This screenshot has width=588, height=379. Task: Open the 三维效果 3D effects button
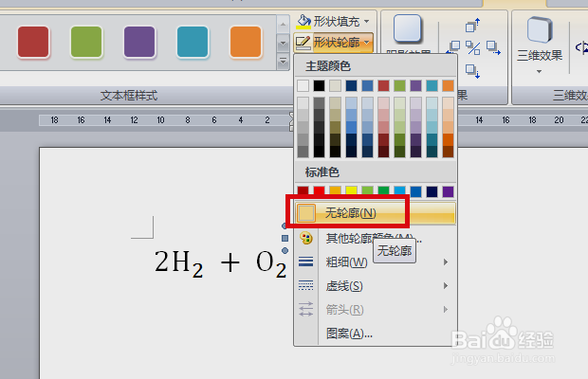coord(540,41)
